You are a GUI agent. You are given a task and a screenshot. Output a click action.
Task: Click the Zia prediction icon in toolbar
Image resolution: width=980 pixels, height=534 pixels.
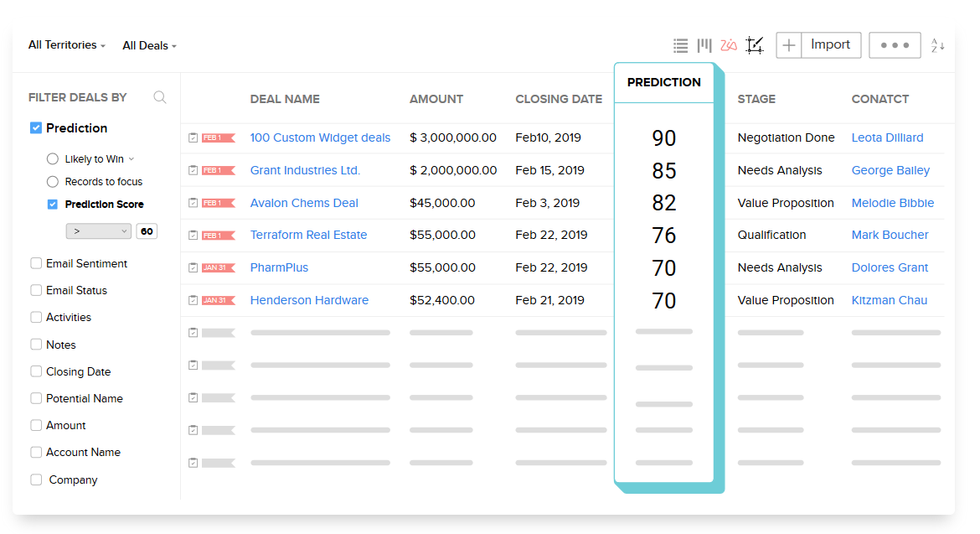pyautogui.click(x=729, y=45)
